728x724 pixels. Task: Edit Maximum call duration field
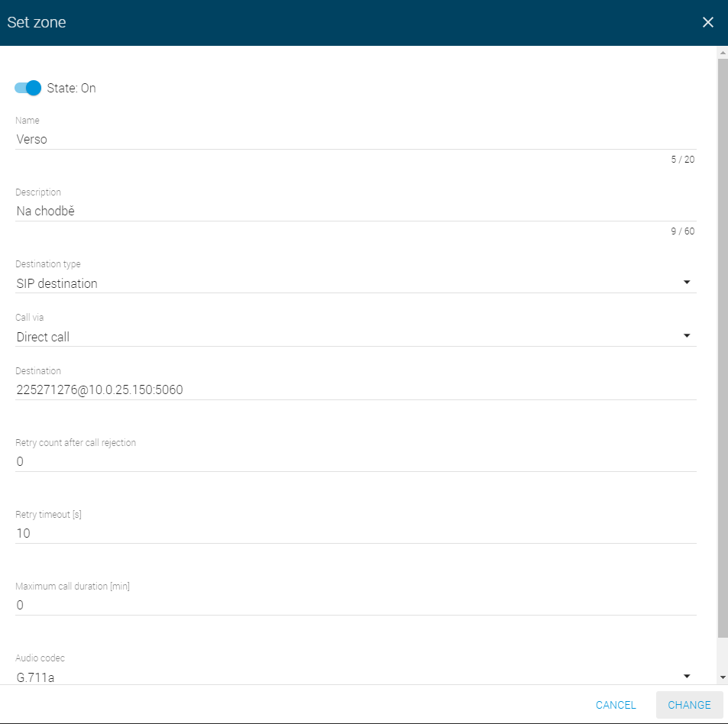tap(356, 605)
